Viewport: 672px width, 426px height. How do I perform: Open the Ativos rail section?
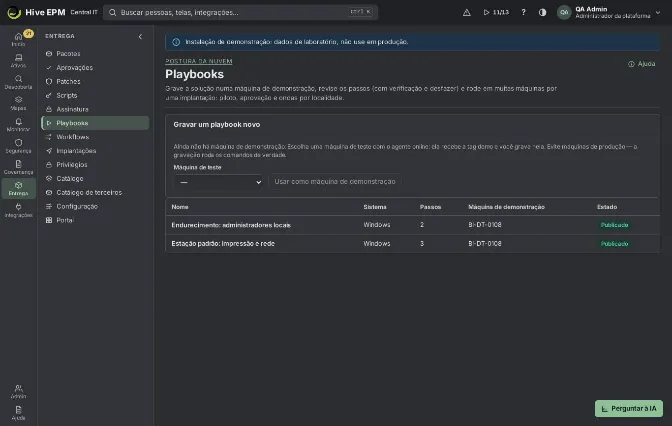coord(18,60)
